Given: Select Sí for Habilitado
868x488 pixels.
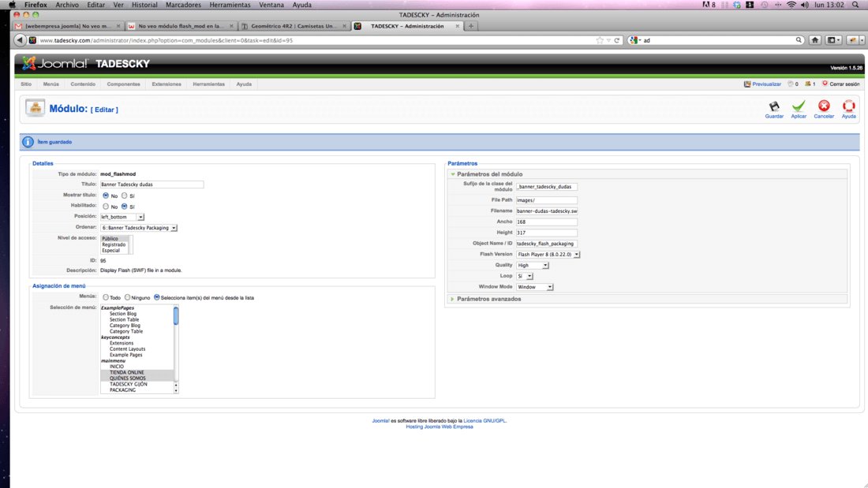Looking at the screenshot, I should point(125,207).
